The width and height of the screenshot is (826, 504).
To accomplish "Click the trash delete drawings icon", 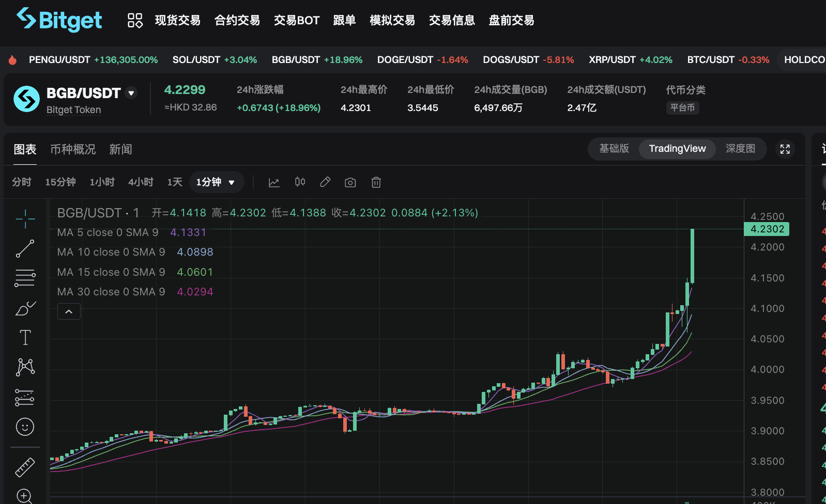I will [376, 182].
